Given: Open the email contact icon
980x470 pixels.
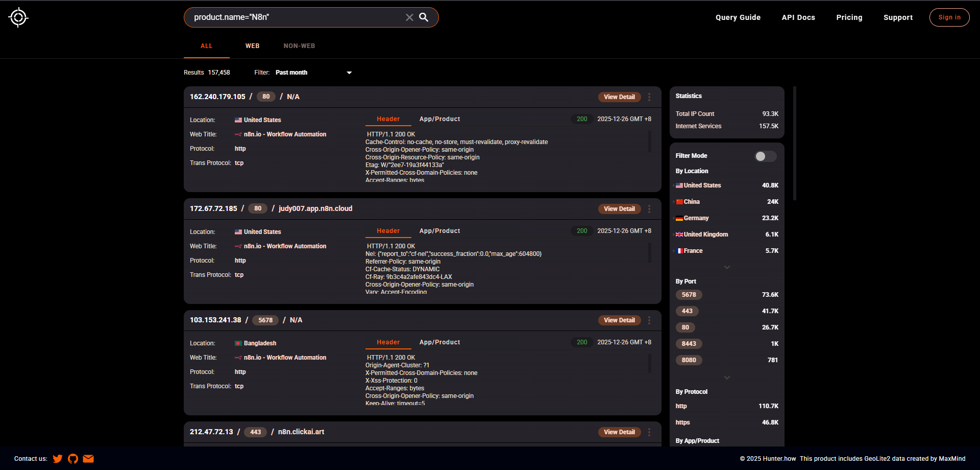Looking at the screenshot, I should [88, 459].
